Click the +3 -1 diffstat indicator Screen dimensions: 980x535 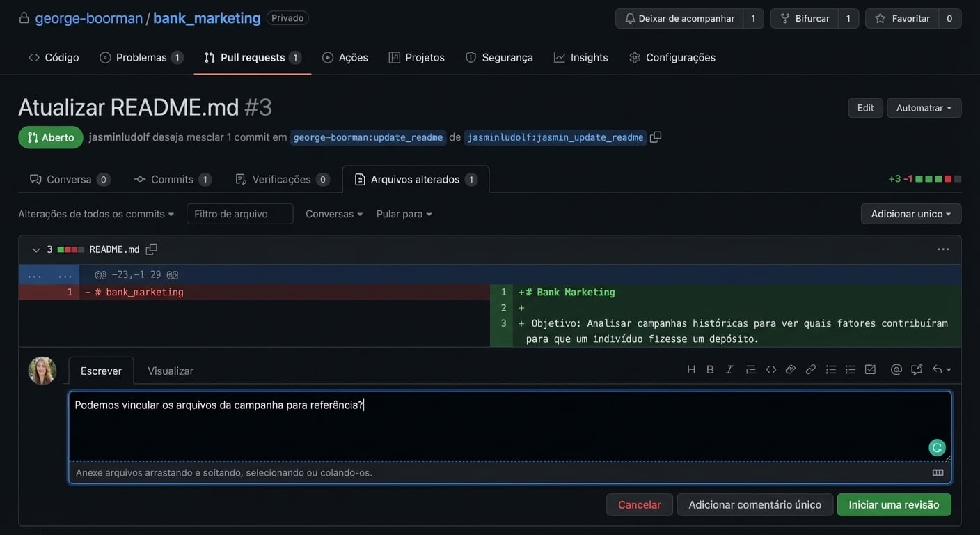[x=925, y=179]
